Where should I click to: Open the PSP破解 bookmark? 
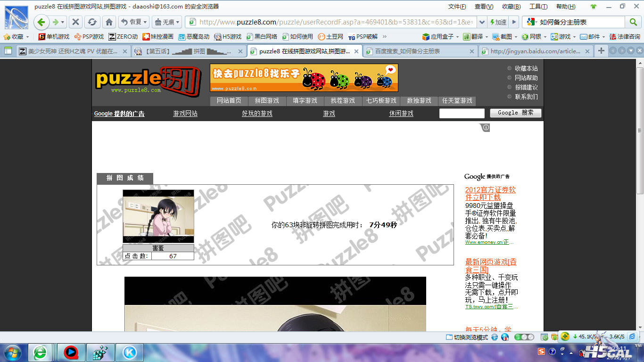(363, 36)
